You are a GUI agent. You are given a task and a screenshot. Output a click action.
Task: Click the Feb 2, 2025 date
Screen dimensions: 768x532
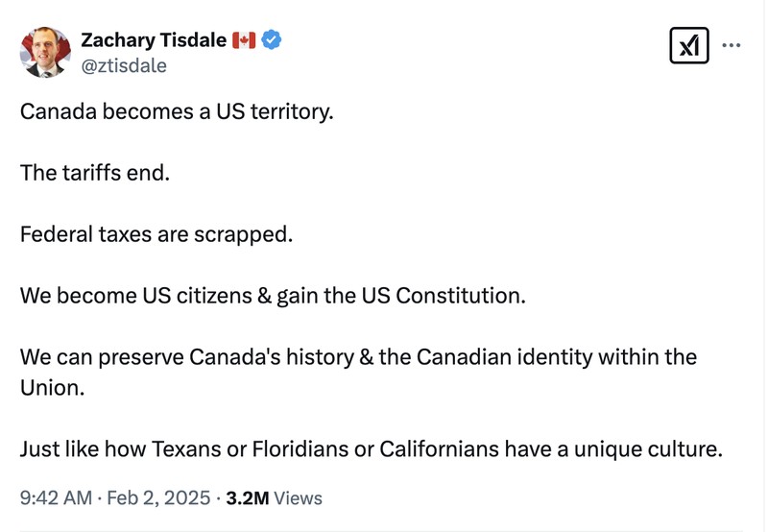158,497
